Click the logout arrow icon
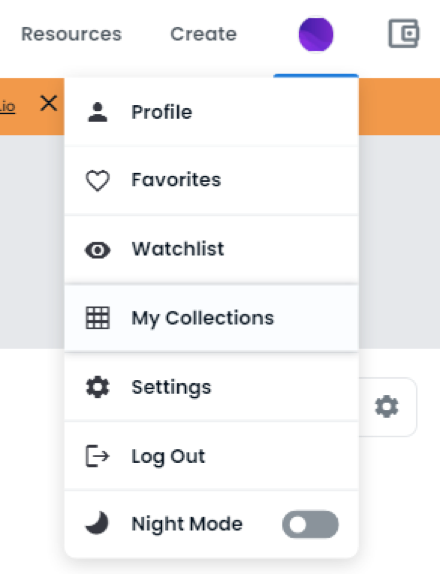Viewport: 440px width, 574px height. pyautogui.click(x=98, y=456)
